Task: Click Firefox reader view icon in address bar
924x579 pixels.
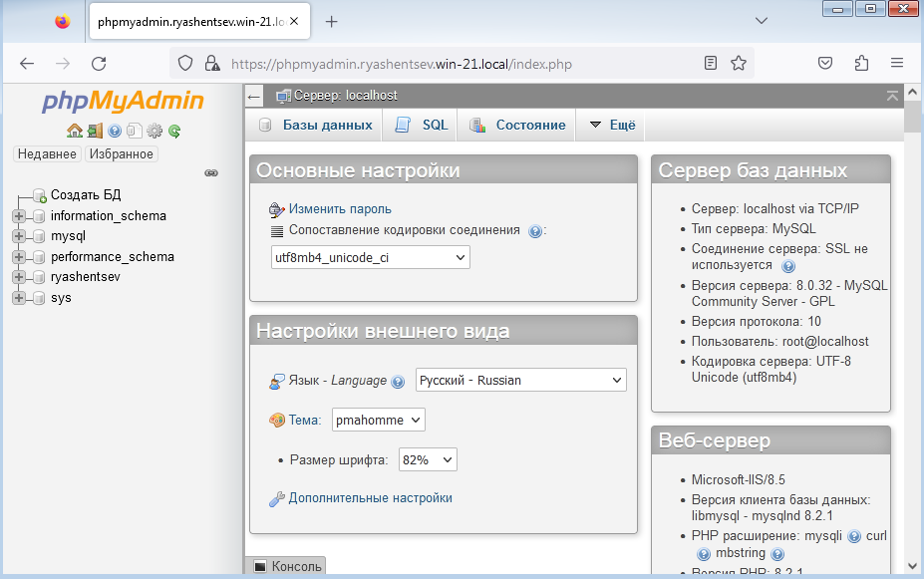Action: [x=711, y=63]
